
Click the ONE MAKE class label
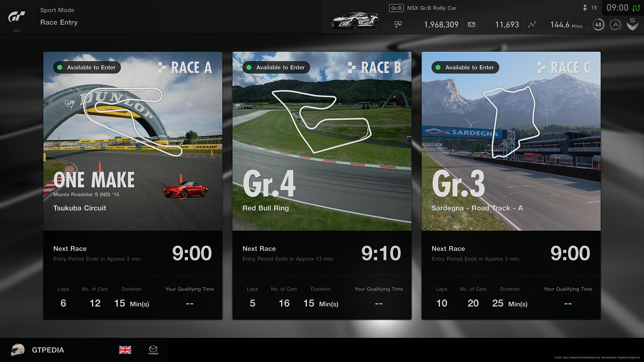coord(94,180)
